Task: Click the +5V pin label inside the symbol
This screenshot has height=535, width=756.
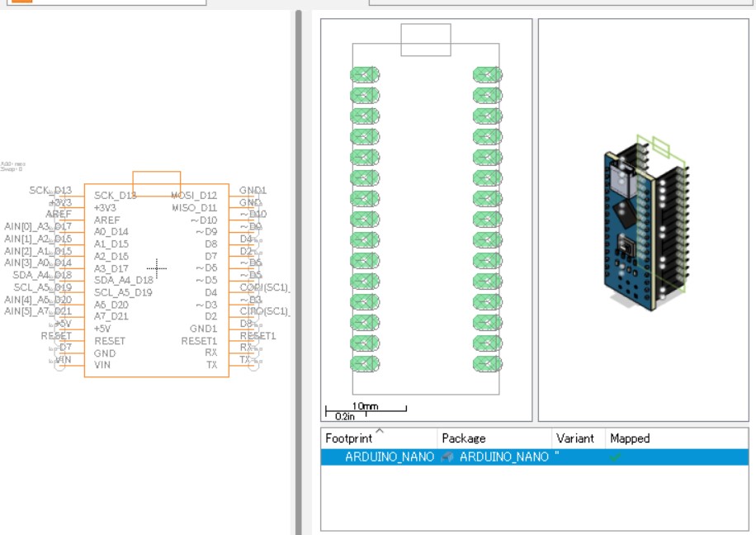Action: point(102,329)
